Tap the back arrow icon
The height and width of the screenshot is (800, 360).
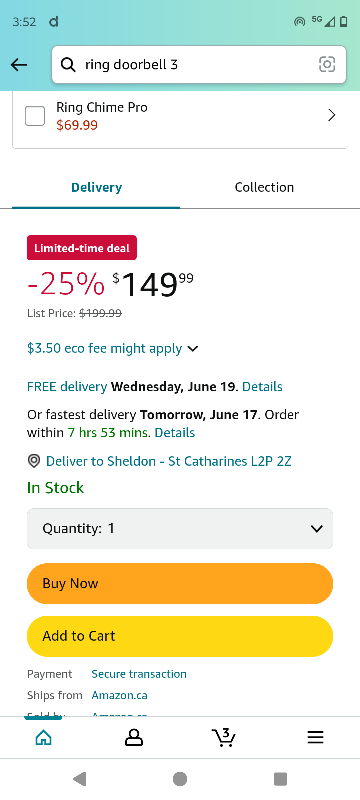[x=19, y=65]
